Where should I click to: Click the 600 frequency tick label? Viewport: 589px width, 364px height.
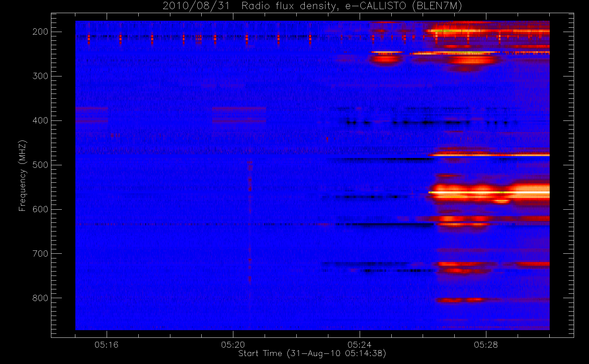click(40, 209)
